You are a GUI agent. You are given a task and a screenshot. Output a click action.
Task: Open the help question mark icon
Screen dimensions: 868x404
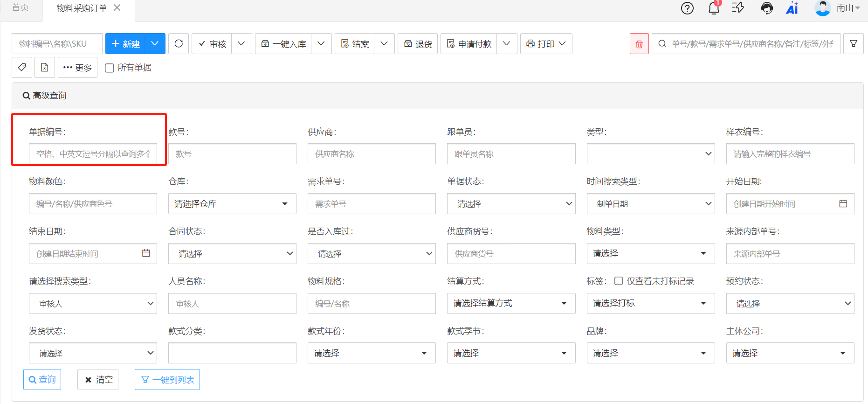click(x=687, y=8)
